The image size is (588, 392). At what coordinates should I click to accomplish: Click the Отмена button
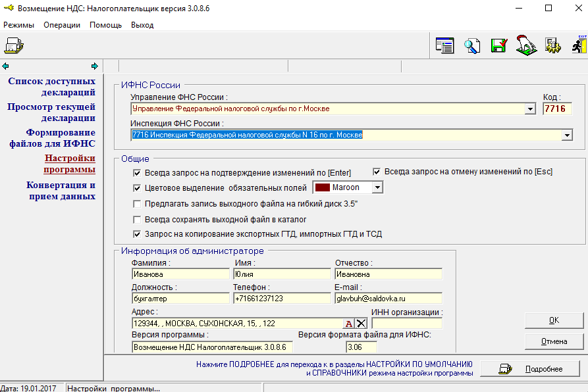coord(554,341)
